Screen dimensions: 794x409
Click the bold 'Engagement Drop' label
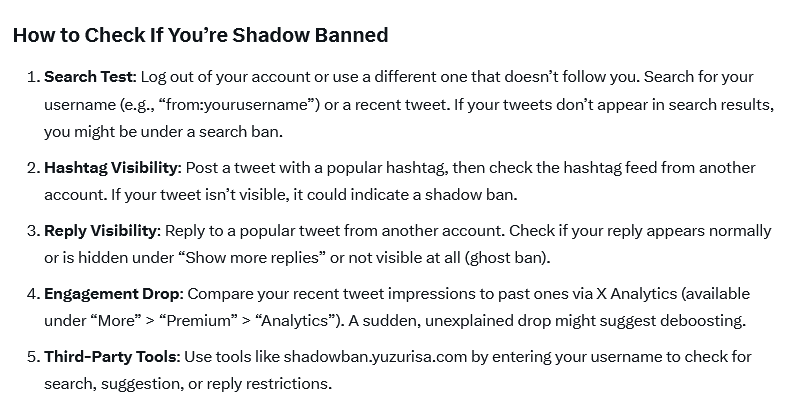tap(113, 294)
